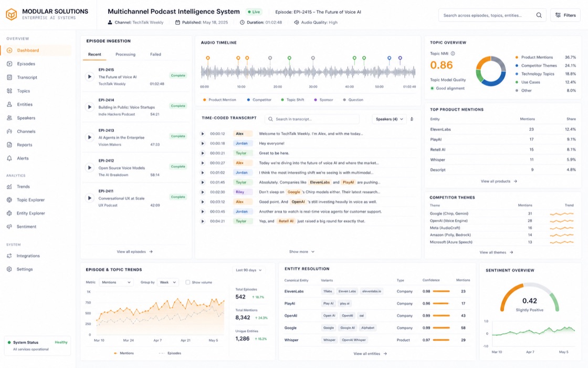This screenshot has height=368, width=588.
Task: Click View all themes link
Action: point(496,252)
